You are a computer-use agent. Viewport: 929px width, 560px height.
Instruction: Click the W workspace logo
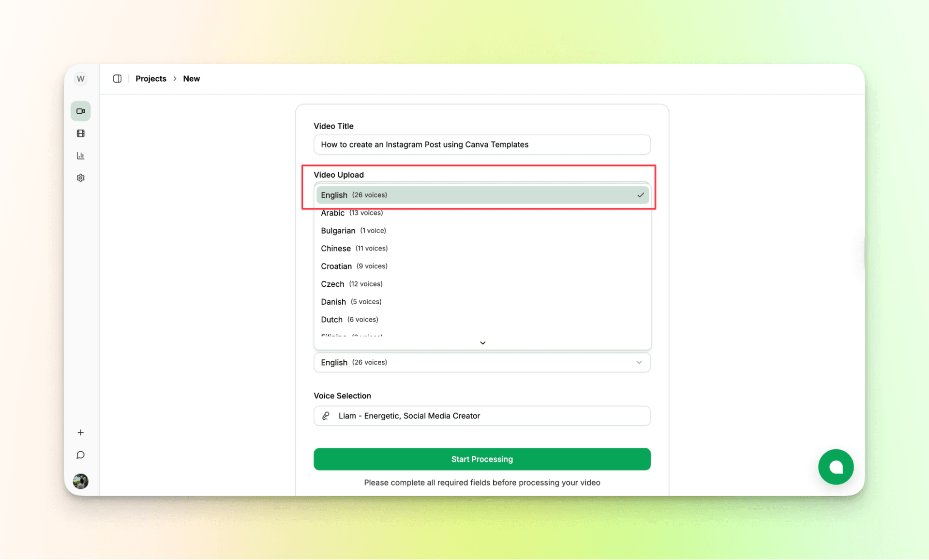[80, 78]
